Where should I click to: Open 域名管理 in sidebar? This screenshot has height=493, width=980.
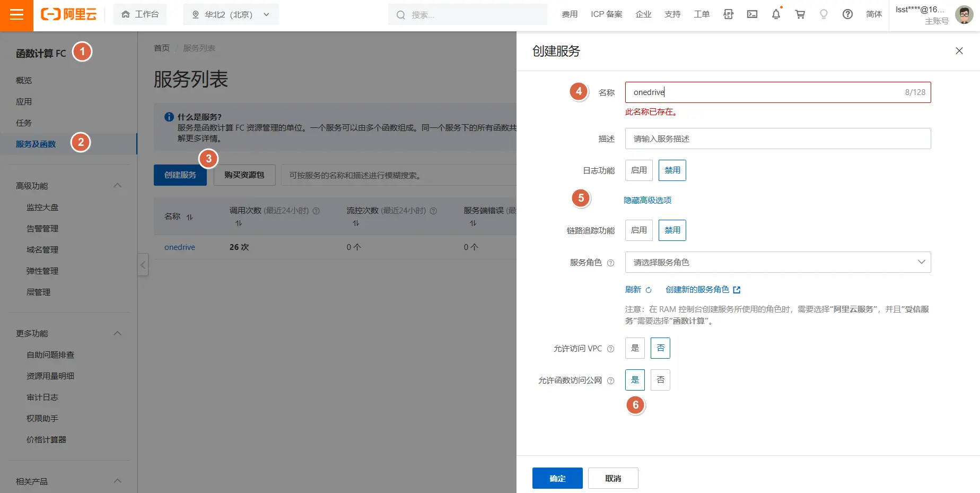pos(42,249)
